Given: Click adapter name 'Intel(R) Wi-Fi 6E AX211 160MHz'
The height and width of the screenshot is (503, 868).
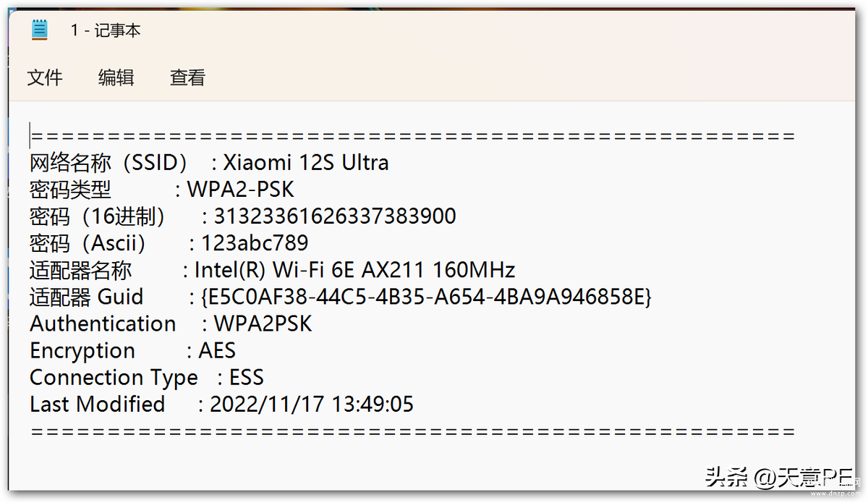Looking at the screenshot, I should click(354, 270).
